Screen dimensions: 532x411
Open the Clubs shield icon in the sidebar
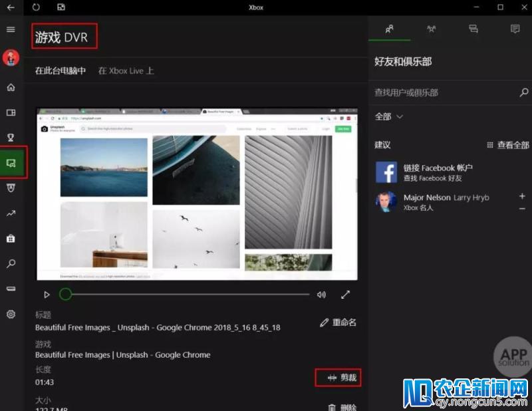click(x=11, y=188)
